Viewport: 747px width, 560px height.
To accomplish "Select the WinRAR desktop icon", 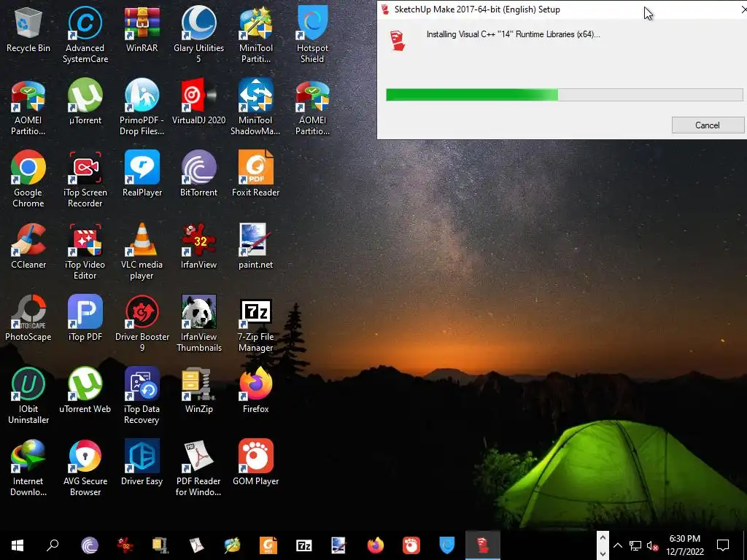I will tap(142, 29).
